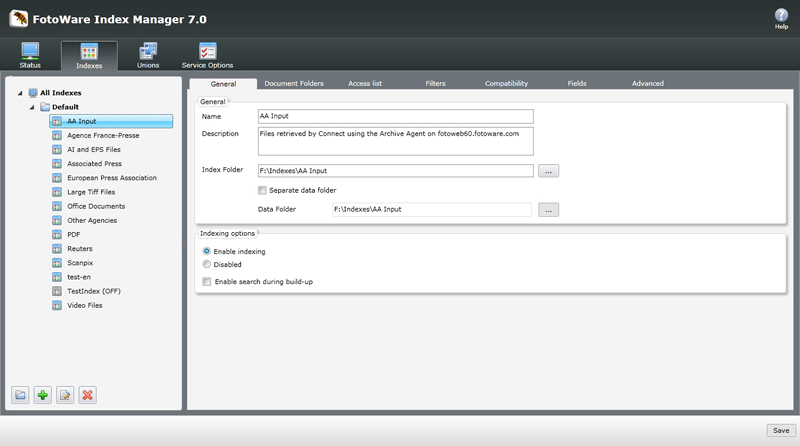Click the European Press Association index icon
Viewport: 800px width, 446px height.
point(57,178)
